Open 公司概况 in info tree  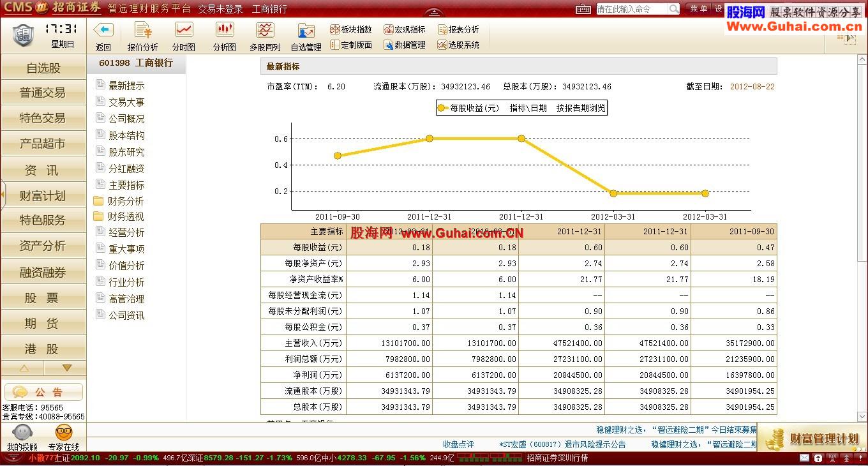click(x=126, y=119)
